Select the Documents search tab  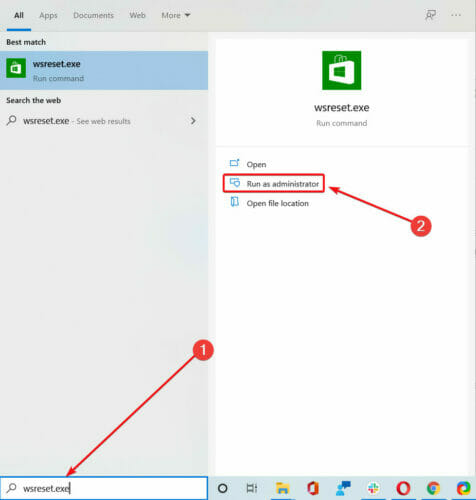coord(93,15)
